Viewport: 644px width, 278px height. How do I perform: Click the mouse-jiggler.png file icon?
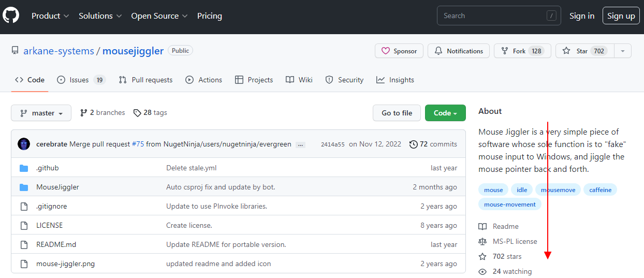[24, 264]
